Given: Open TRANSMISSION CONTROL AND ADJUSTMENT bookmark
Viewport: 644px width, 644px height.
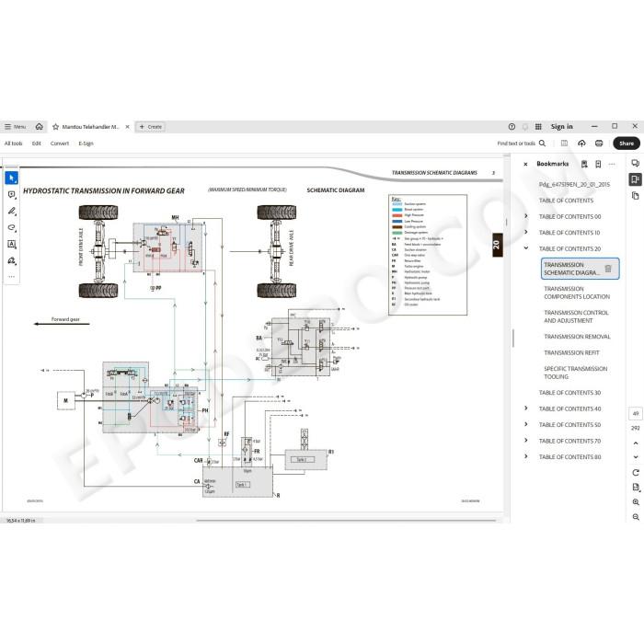Looking at the screenshot, I should (x=576, y=316).
